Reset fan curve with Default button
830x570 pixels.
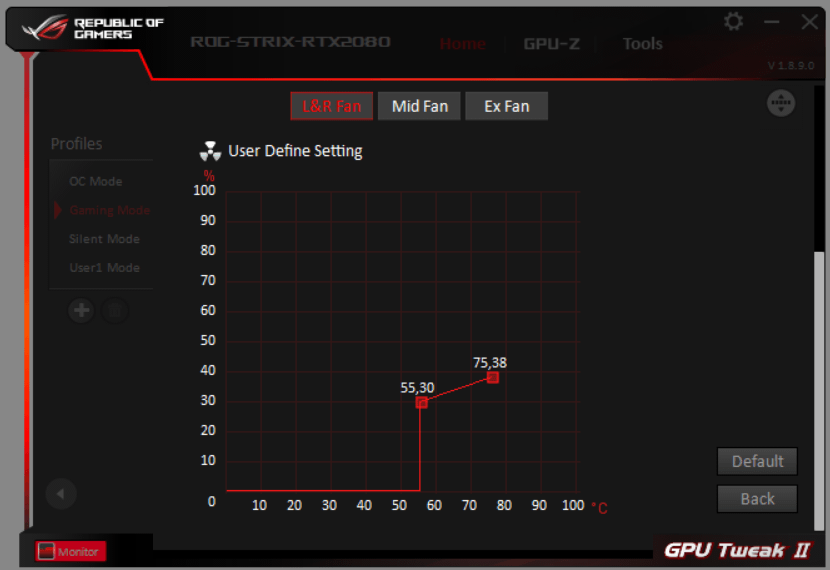pos(757,461)
